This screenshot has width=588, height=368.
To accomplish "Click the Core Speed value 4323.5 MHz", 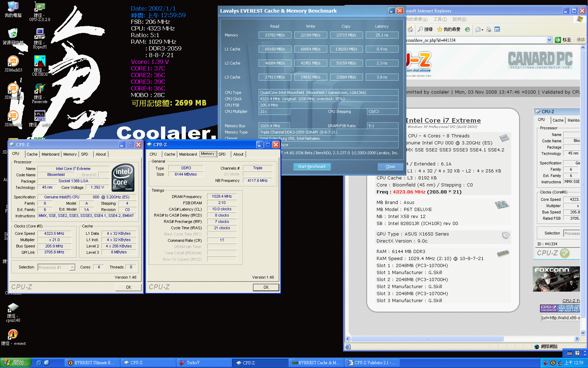I will point(54,233).
